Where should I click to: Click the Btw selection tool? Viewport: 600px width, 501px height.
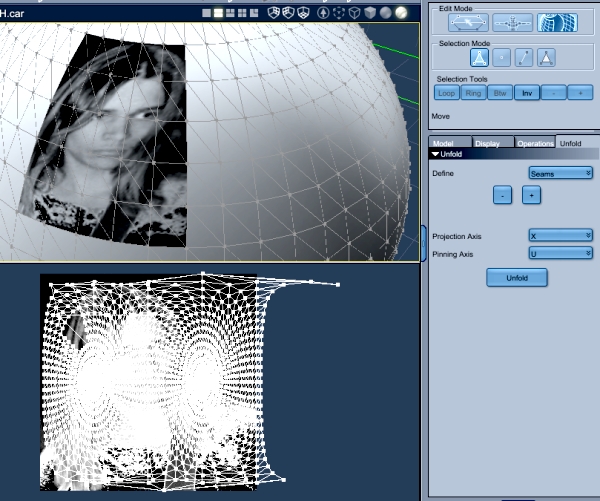coord(500,93)
